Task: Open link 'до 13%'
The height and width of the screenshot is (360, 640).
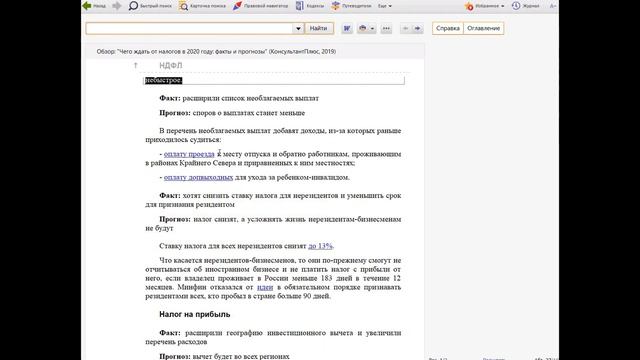Action: click(320, 246)
